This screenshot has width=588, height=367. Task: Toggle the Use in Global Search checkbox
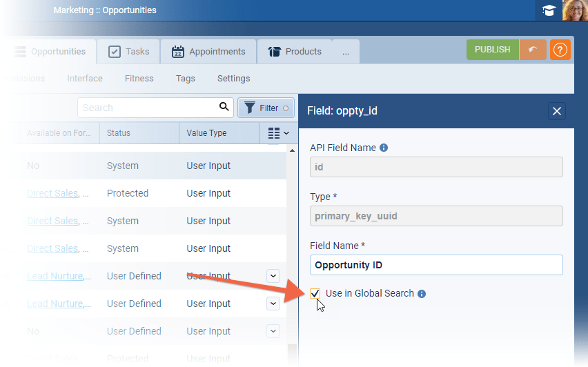315,294
